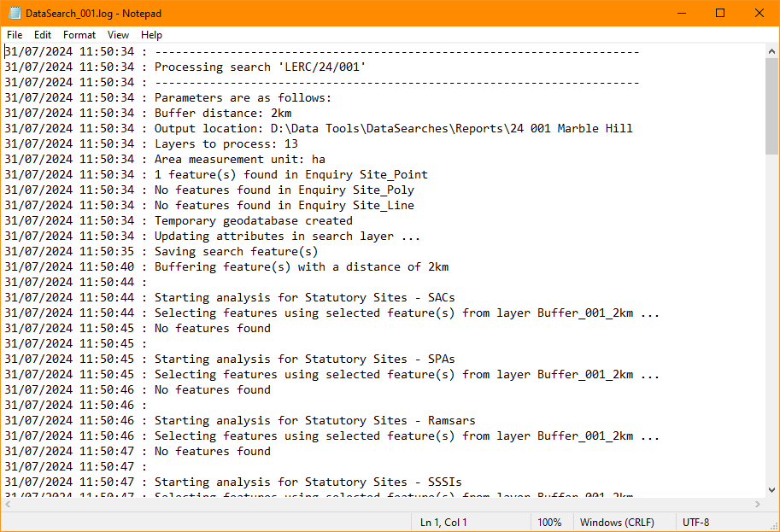The image size is (780, 532).
Task: Open the Edit menu
Action: pyautogui.click(x=42, y=35)
